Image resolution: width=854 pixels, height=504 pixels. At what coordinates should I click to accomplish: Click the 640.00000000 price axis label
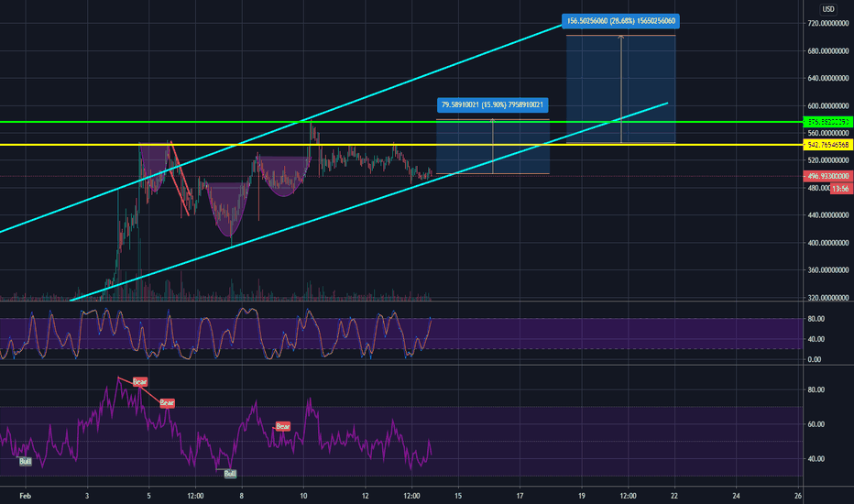(x=827, y=78)
